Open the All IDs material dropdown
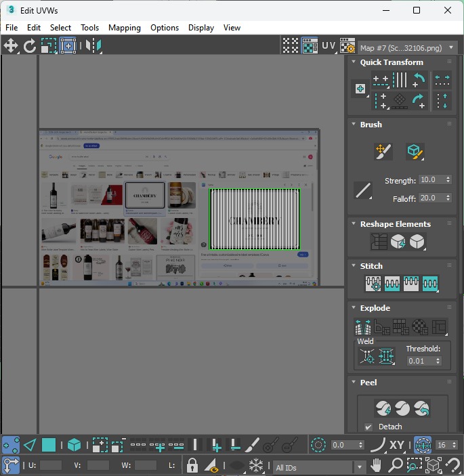Image resolution: width=464 pixels, height=476 pixels. [x=319, y=467]
